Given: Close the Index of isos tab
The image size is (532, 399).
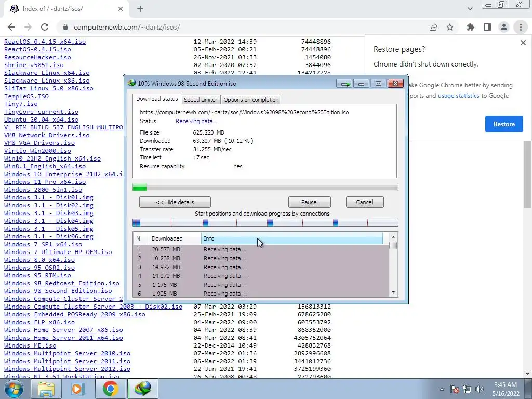Looking at the screenshot, I should (120, 9).
